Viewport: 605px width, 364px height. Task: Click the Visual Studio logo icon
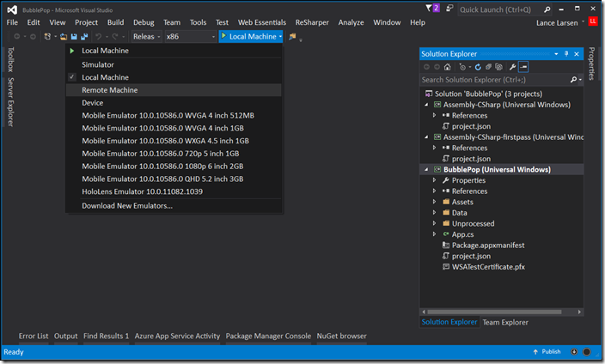(x=12, y=10)
